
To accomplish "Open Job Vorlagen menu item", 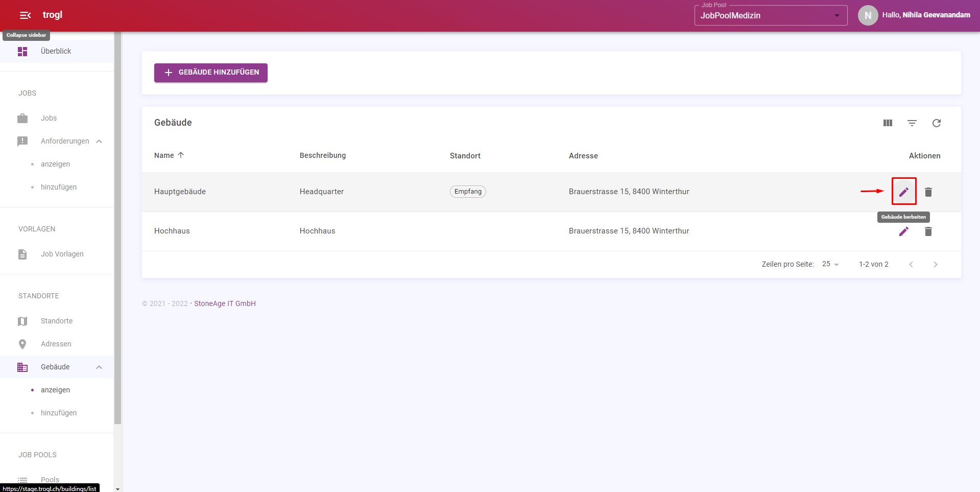I will pyautogui.click(x=62, y=254).
